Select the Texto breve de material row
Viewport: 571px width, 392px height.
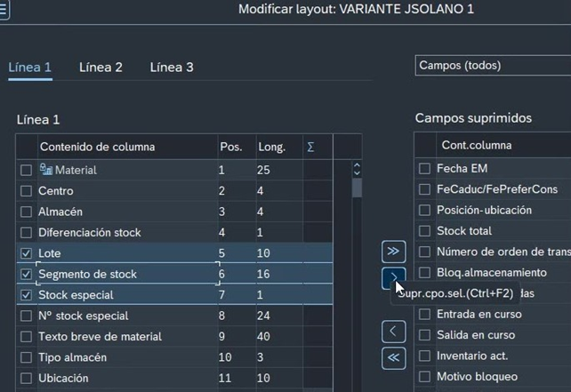(100, 337)
